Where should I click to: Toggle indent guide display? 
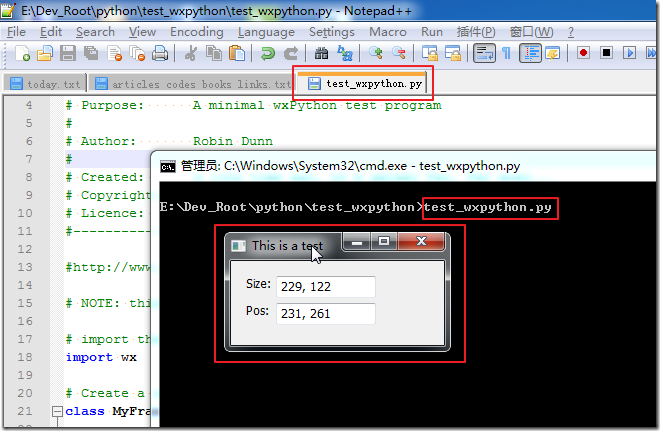tap(530, 53)
